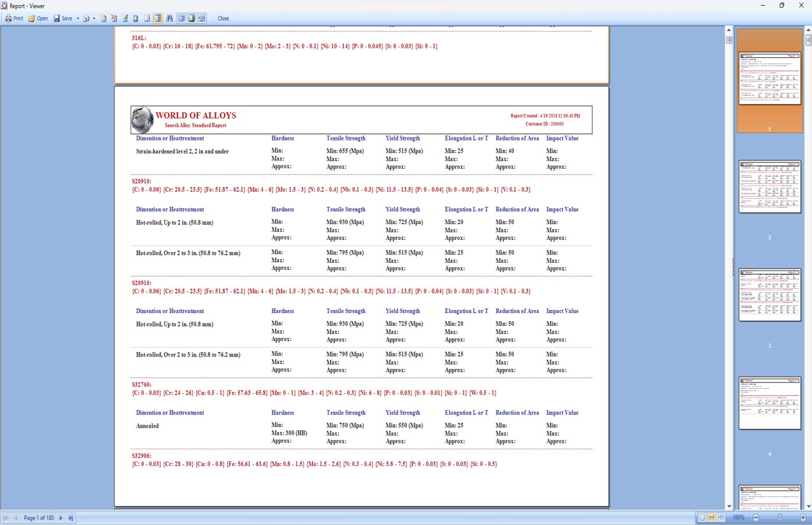The image size is (812, 525).
Task: Click the 'Report Created' timestamp text
Action: [x=545, y=116]
